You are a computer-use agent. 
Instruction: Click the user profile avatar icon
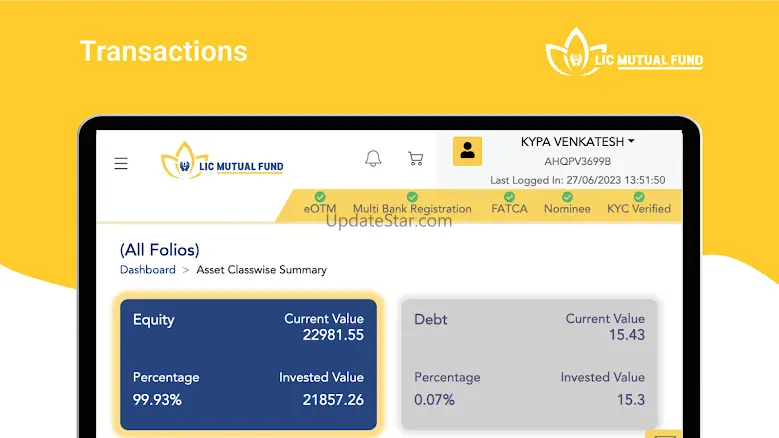(x=467, y=151)
